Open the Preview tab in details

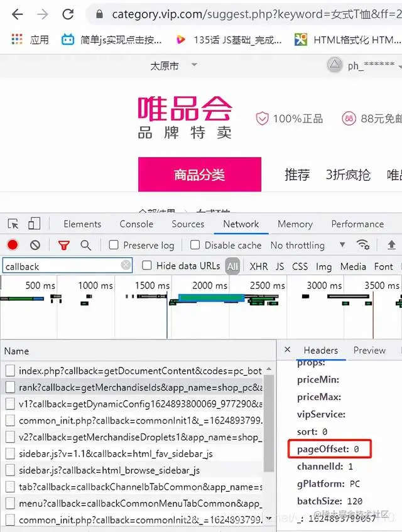tap(369, 350)
